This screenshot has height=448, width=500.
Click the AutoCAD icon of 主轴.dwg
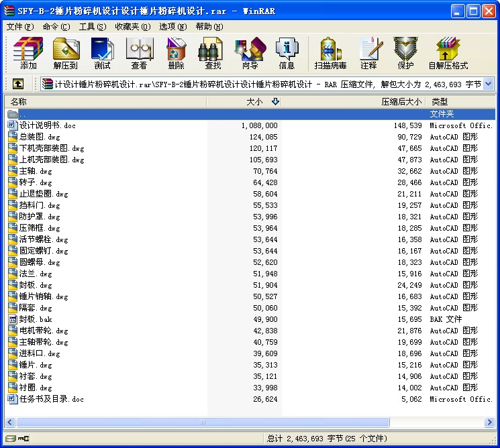click(12, 171)
